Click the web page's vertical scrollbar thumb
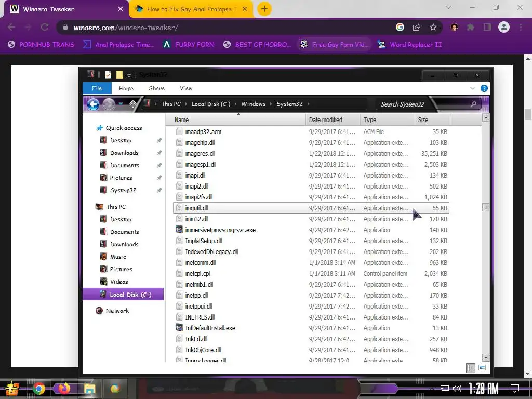This screenshot has height=399, width=532. [528, 114]
